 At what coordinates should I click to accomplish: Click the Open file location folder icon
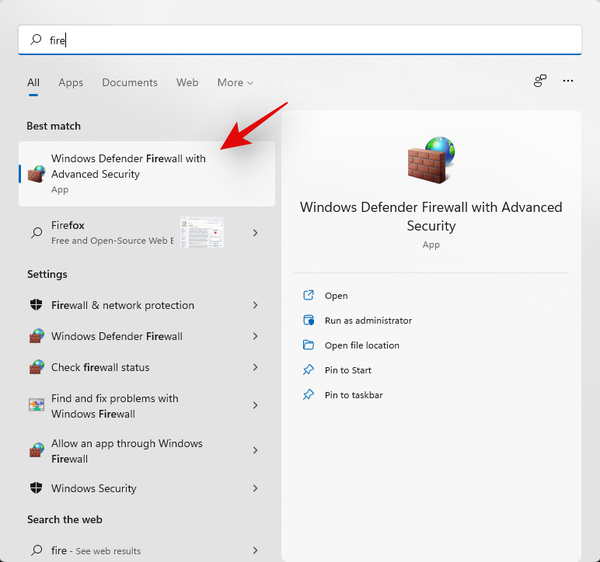[309, 345]
